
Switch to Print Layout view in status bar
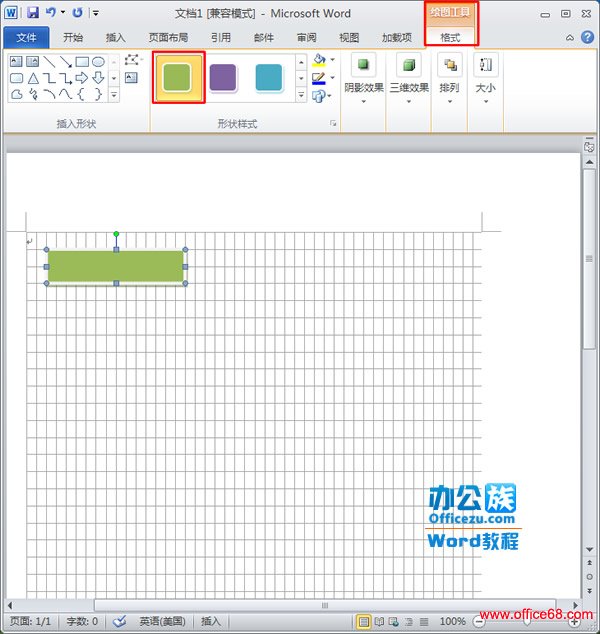coord(364,621)
